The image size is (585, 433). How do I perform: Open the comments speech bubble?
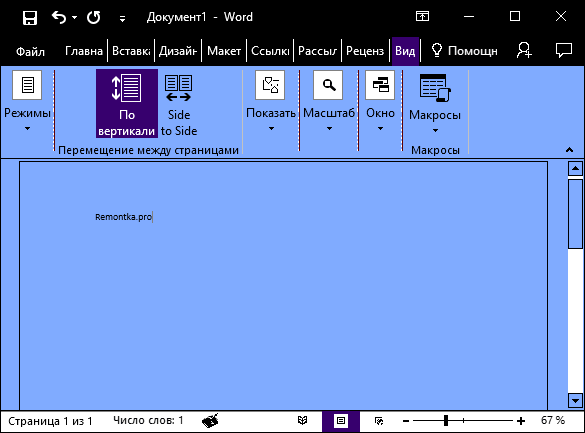point(563,50)
